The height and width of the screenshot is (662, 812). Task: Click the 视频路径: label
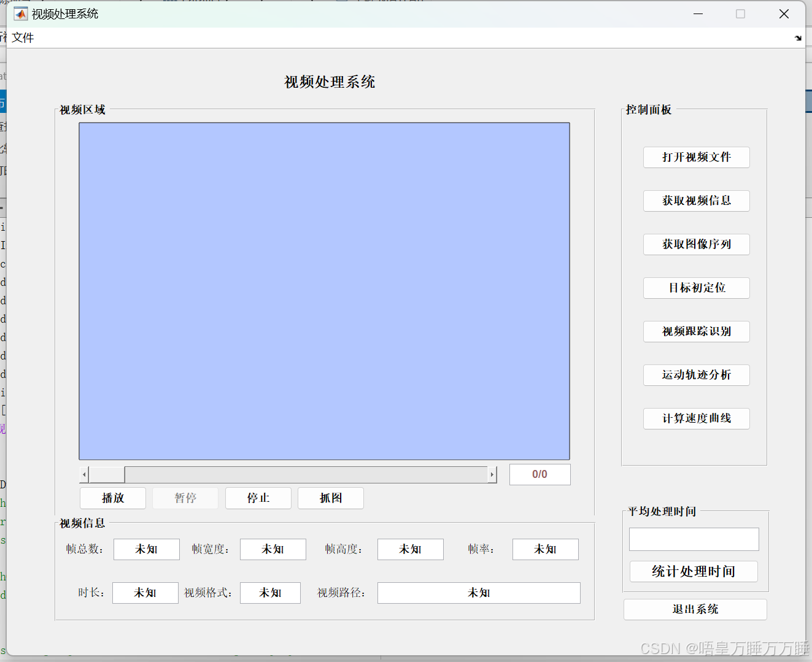[x=341, y=593]
